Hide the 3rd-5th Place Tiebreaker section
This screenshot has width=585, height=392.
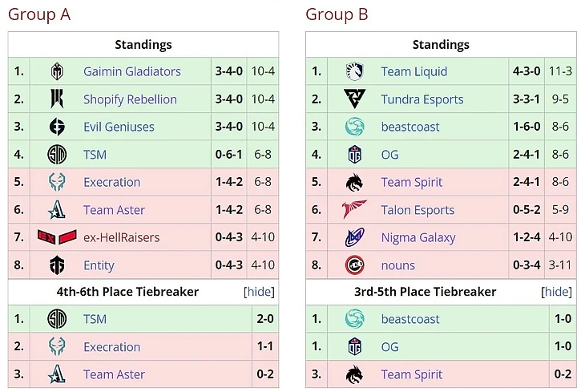pos(556,292)
